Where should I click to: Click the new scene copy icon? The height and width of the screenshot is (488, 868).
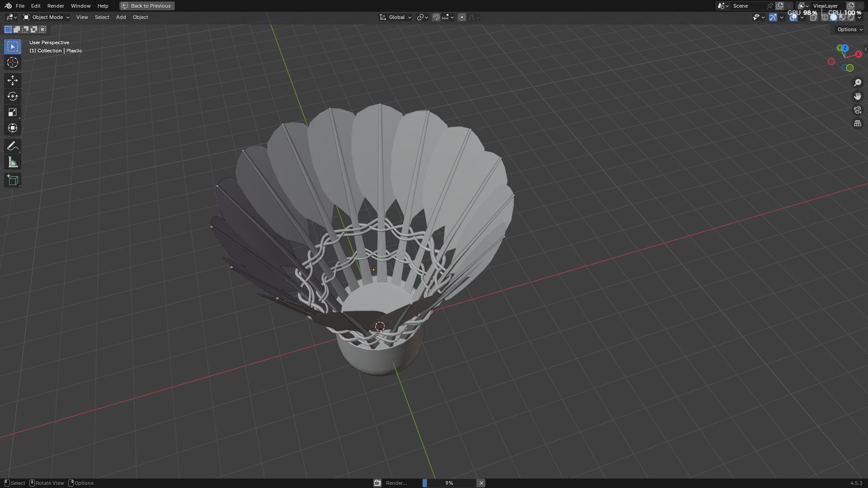(x=780, y=6)
